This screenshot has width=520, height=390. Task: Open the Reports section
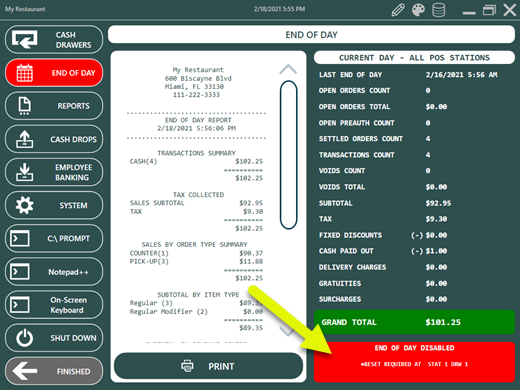click(54, 106)
